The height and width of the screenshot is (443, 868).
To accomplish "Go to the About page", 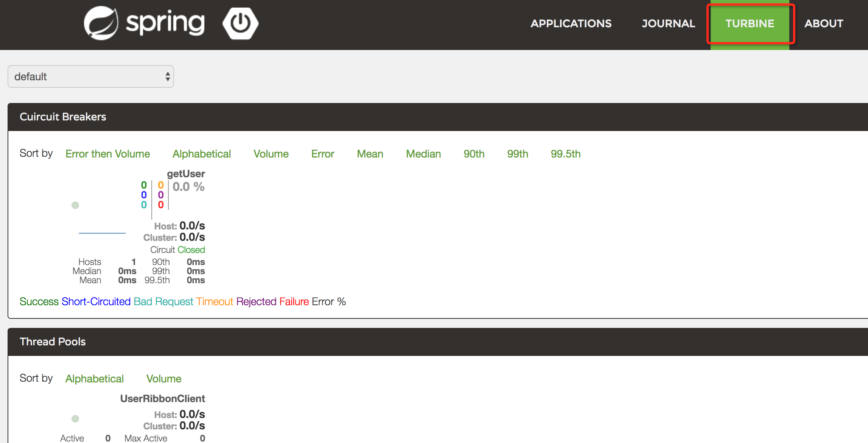I will click(824, 23).
